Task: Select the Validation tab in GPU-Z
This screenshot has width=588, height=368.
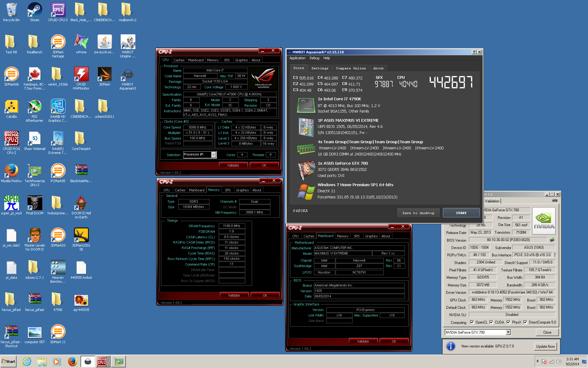Action: (492, 201)
